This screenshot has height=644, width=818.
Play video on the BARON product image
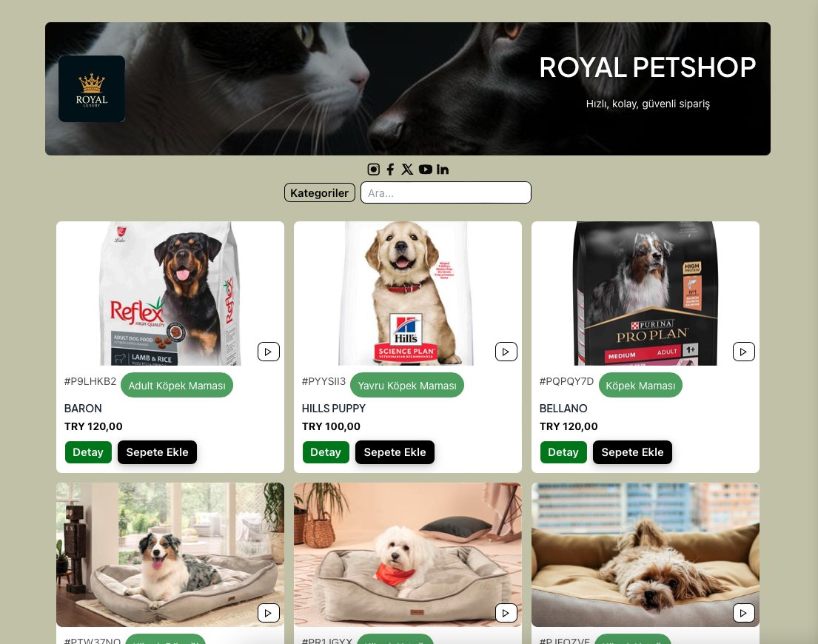point(269,352)
